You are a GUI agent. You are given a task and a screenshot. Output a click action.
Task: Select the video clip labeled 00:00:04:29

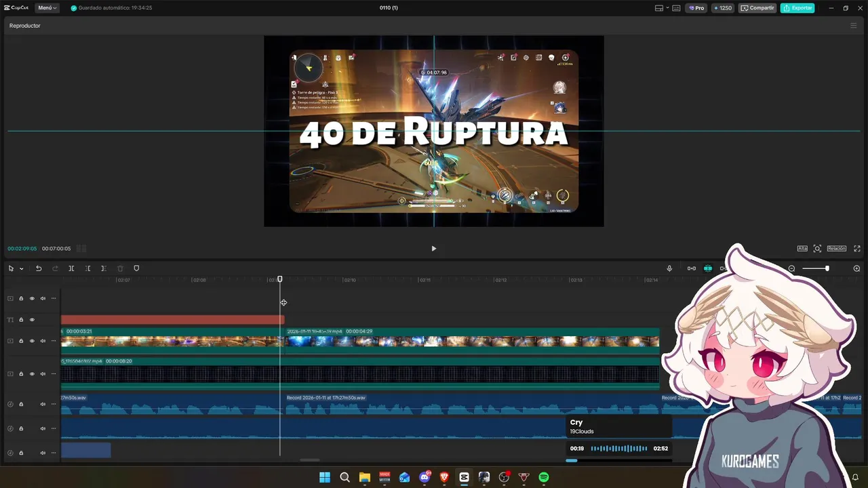click(472, 340)
